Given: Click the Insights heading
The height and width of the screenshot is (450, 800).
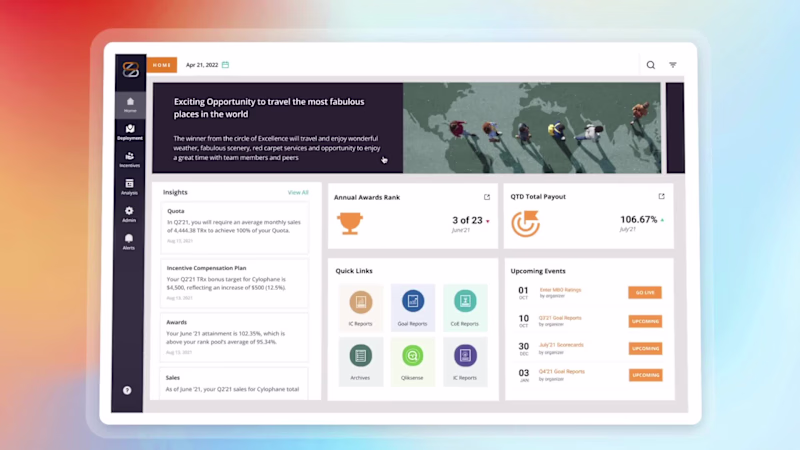Looking at the screenshot, I should pyautogui.click(x=175, y=192).
